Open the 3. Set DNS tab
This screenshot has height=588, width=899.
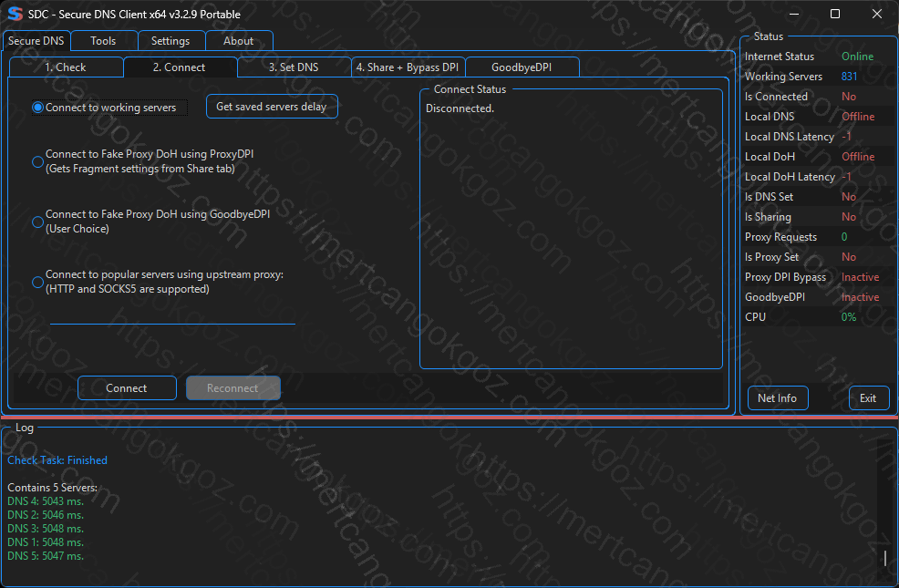coord(294,67)
